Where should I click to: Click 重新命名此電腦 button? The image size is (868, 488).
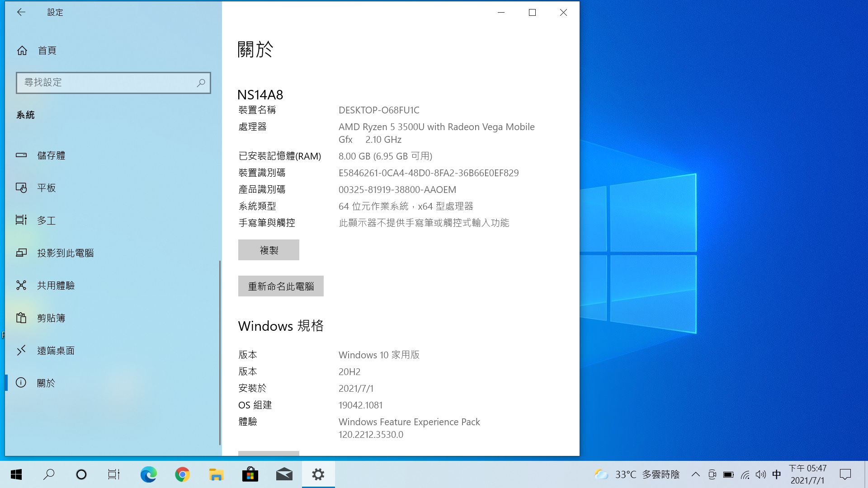click(x=281, y=286)
